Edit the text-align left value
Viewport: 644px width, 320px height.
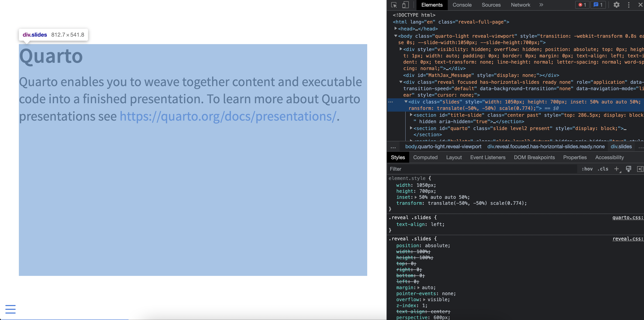tap(436, 224)
